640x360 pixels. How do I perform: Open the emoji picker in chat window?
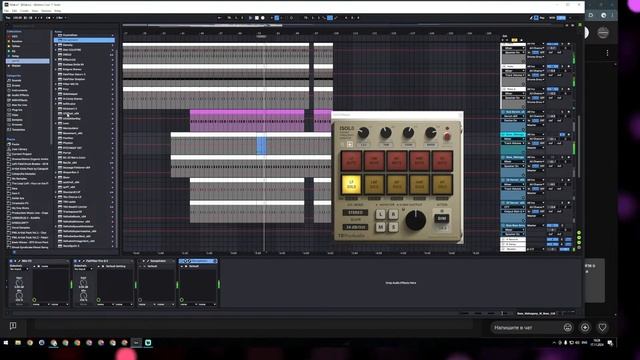coord(567,327)
